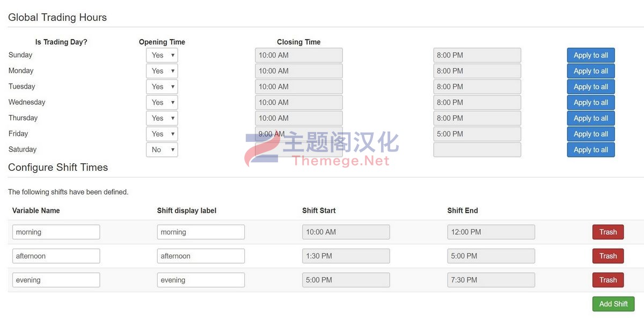Click the Is Trading Day? header
This screenshot has height=318, width=644.
61,42
